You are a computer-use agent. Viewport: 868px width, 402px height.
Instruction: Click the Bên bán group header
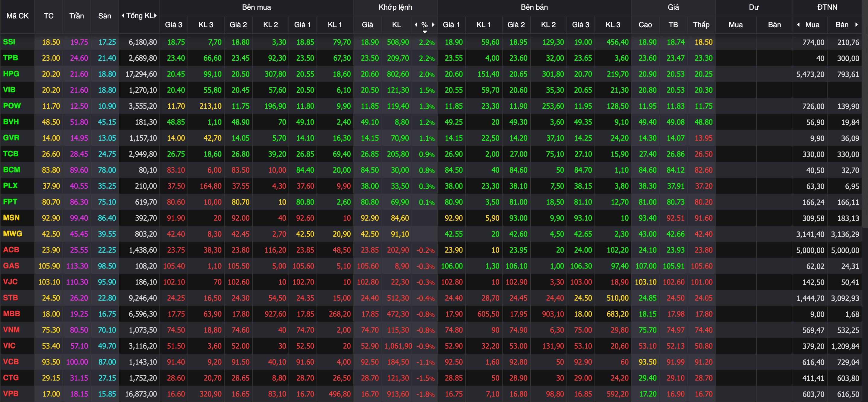534,7
